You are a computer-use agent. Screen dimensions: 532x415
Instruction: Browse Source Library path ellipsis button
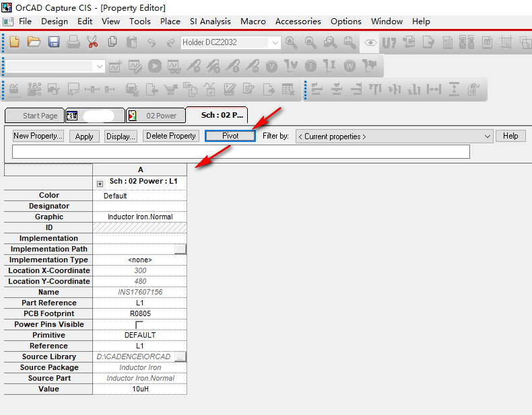[180, 356]
